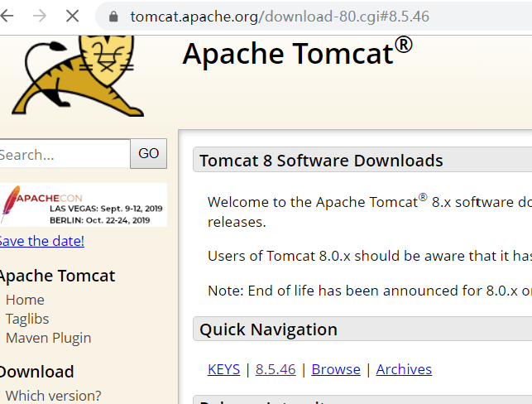
Task: Follow the Save the date link
Action: [41, 241]
